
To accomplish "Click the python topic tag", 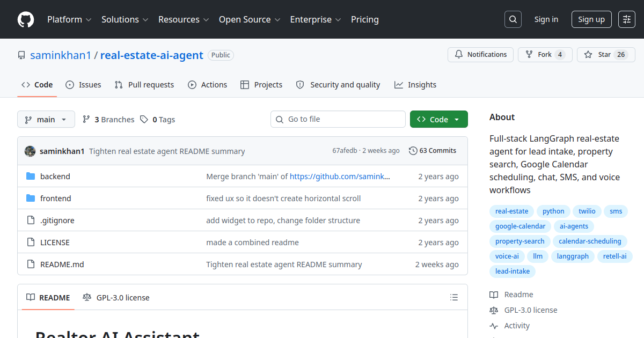I will [x=553, y=211].
